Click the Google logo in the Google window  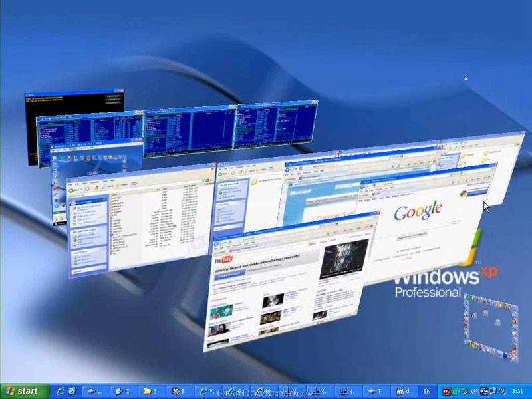[418, 210]
